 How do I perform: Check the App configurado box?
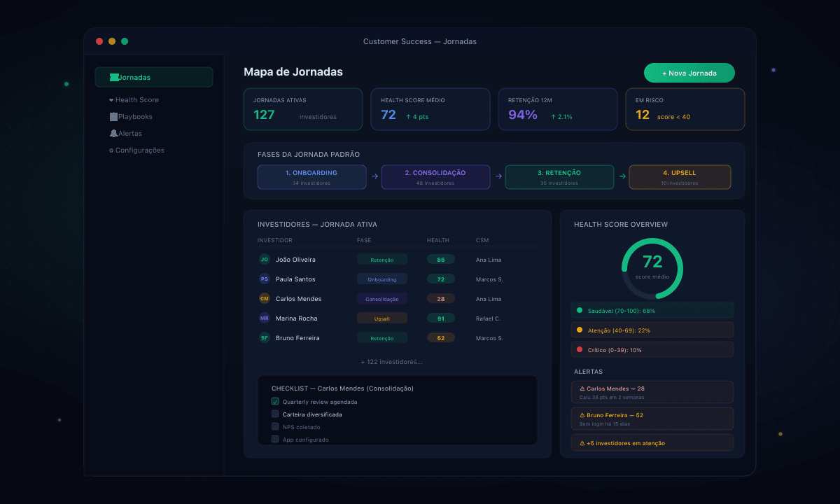click(275, 440)
